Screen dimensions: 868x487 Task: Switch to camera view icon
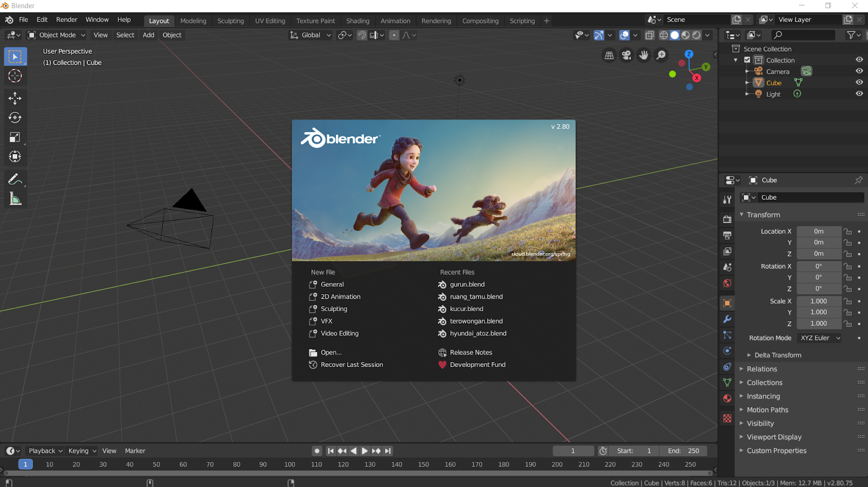[627, 55]
